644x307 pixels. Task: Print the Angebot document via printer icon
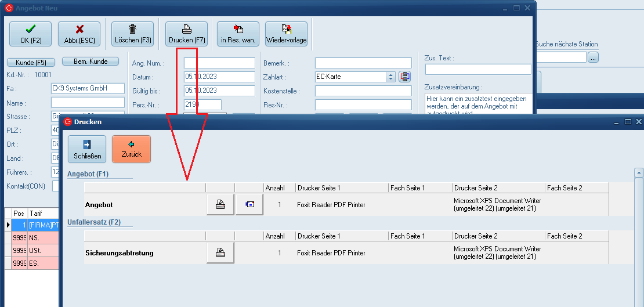(220, 205)
